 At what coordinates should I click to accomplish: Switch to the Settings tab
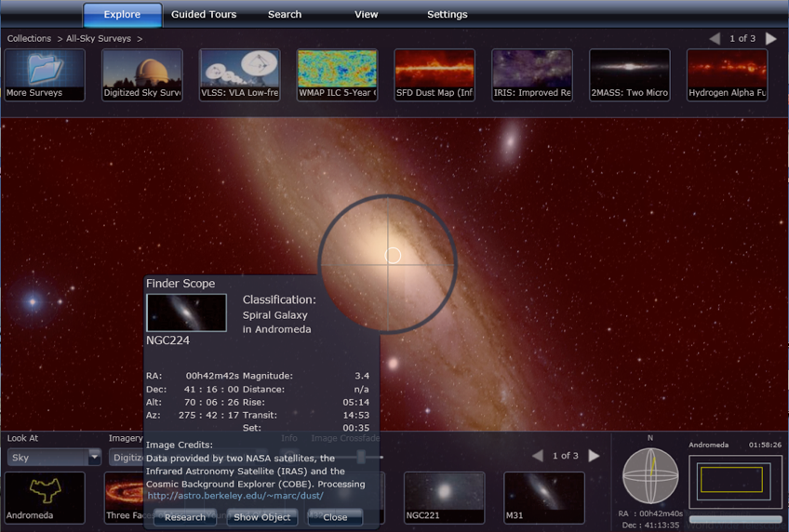click(447, 14)
